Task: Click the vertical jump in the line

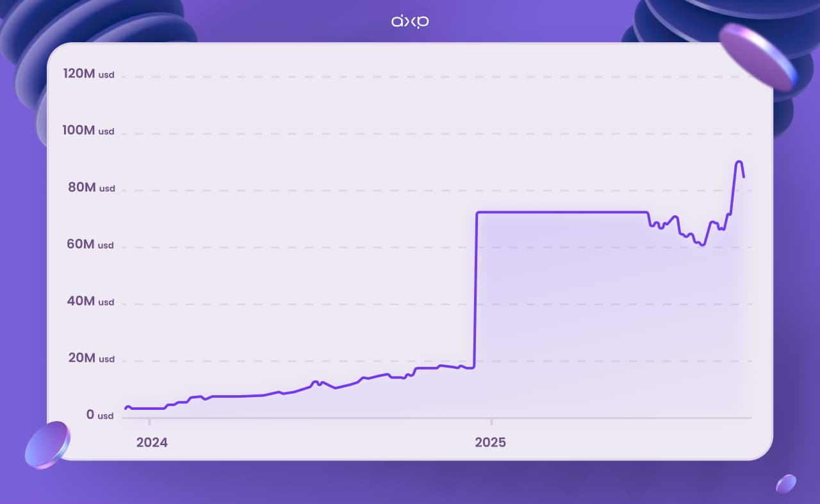Action: pyautogui.click(x=475, y=288)
